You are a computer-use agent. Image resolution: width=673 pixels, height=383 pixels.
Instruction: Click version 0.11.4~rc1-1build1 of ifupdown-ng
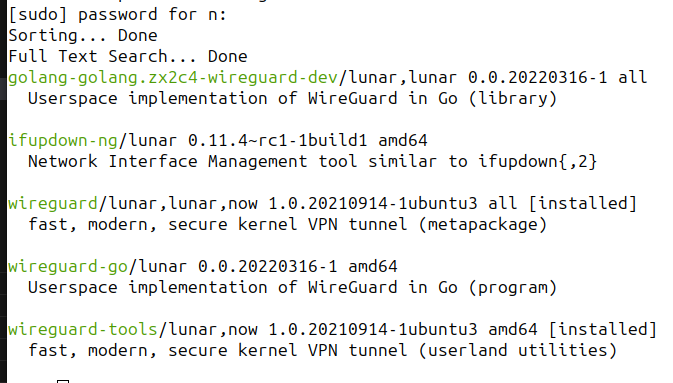278,140
